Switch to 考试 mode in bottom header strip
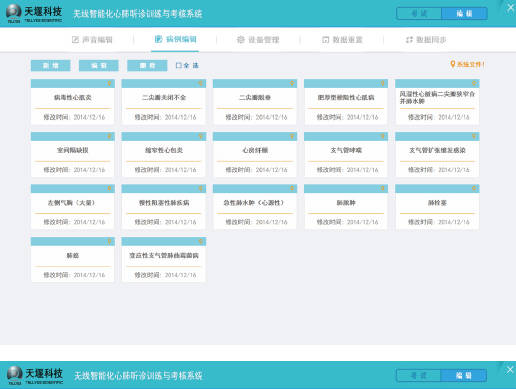Viewport: 516px width, 389px height. 419,376
